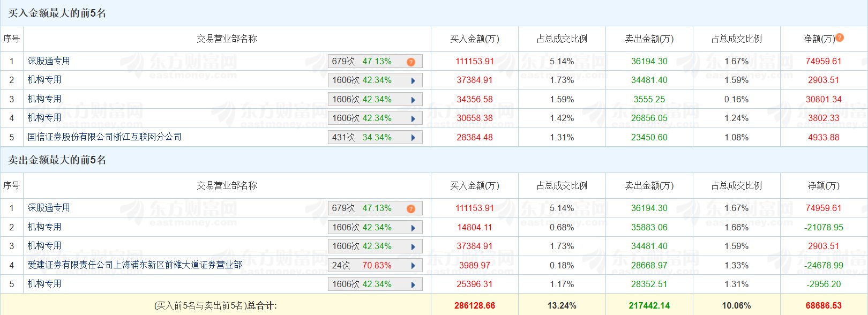
Task: Click total net amount 68686.53
Action: pos(824,305)
